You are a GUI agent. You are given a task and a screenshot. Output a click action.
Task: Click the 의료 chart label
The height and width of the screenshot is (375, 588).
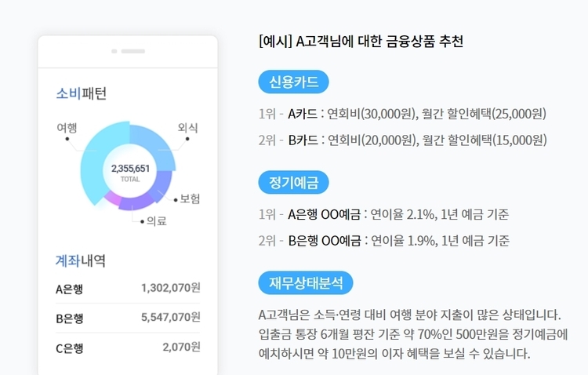coord(156,221)
